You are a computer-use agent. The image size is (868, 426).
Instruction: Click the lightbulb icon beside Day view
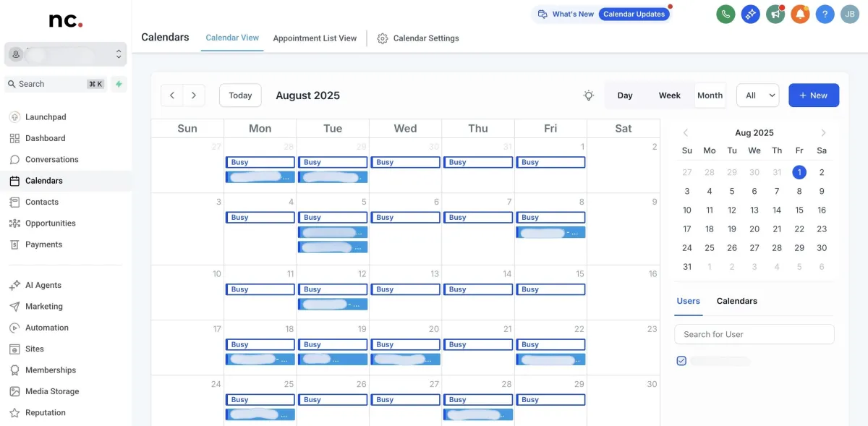pyautogui.click(x=589, y=95)
